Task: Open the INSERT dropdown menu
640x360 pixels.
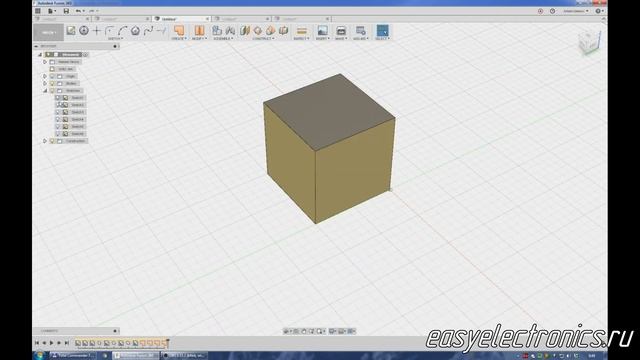Action: tap(322, 38)
